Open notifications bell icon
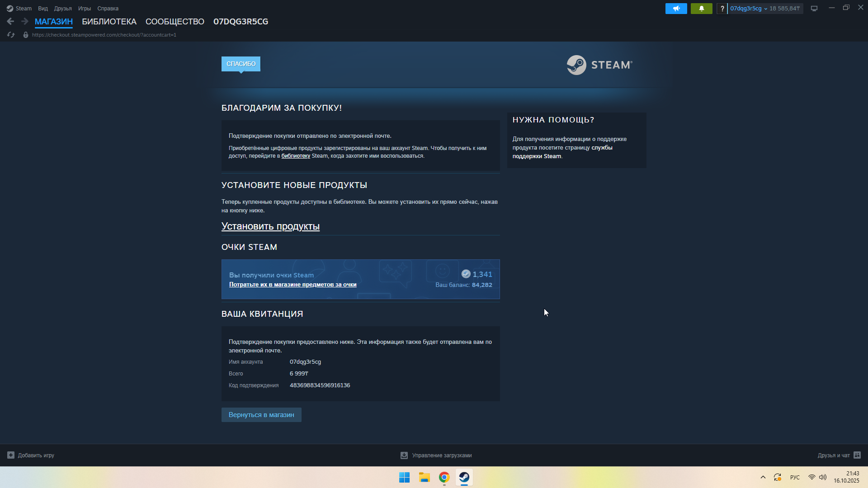868x488 pixels. click(x=701, y=9)
